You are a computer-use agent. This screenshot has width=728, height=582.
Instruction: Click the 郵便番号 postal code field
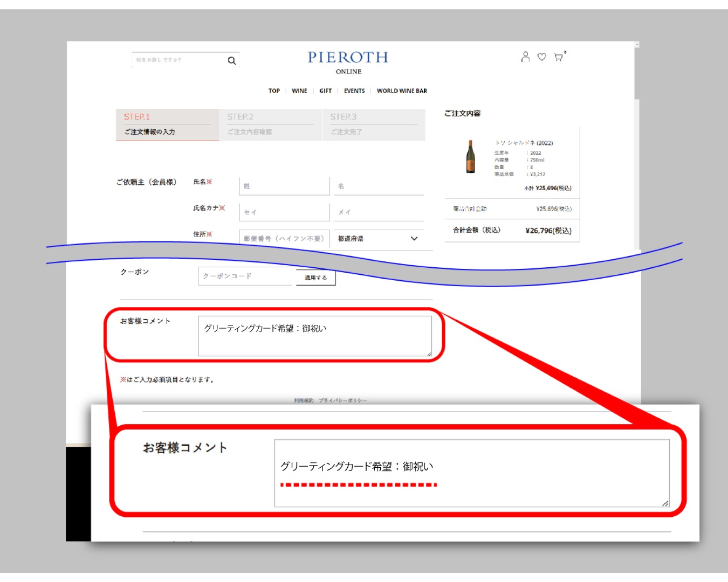click(284, 238)
